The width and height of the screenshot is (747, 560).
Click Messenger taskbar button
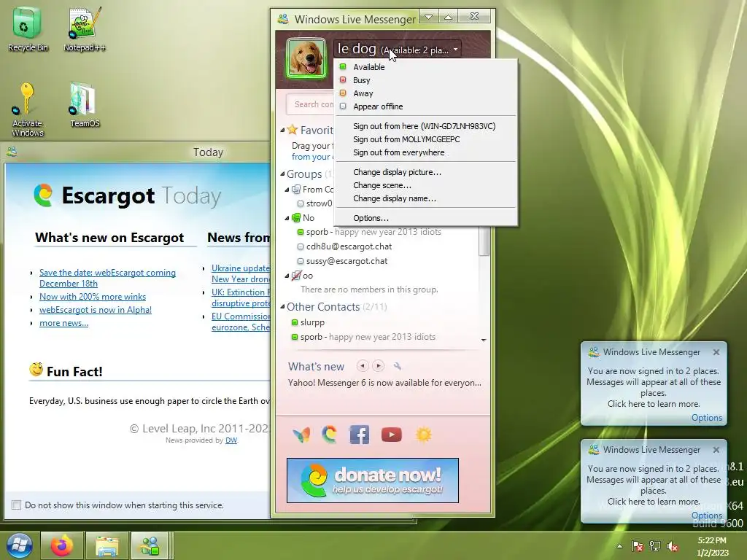tap(150, 545)
